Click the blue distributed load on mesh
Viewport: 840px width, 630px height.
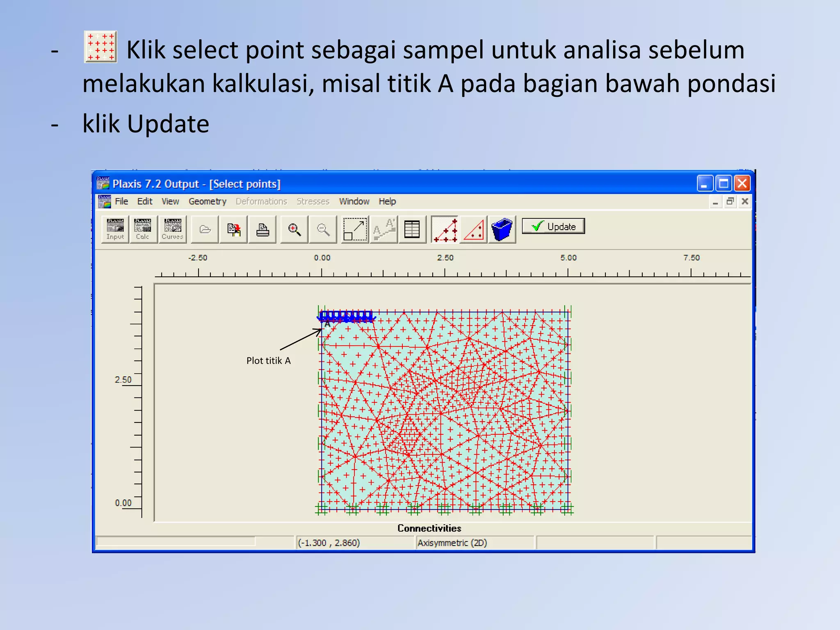(x=347, y=316)
